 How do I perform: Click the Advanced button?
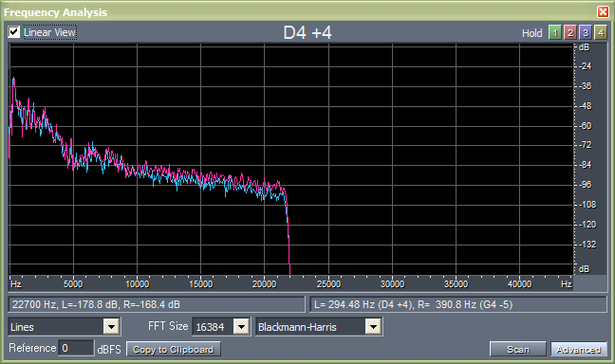[579, 349]
